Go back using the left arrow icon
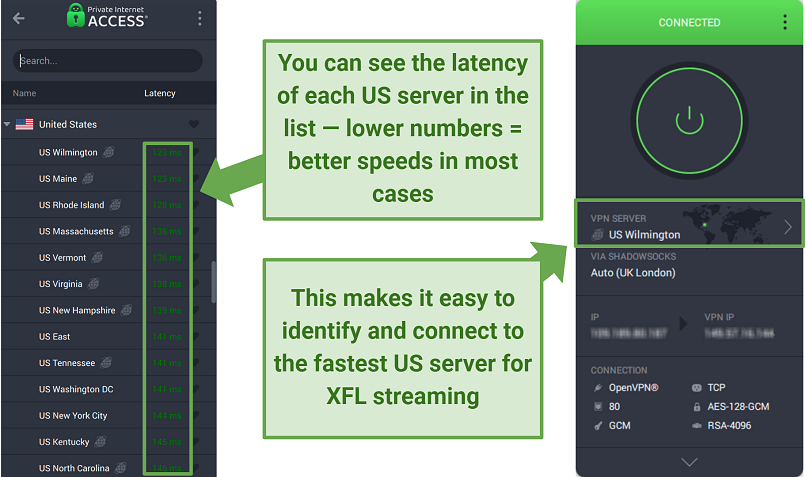806x477 pixels. pos(19,19)
